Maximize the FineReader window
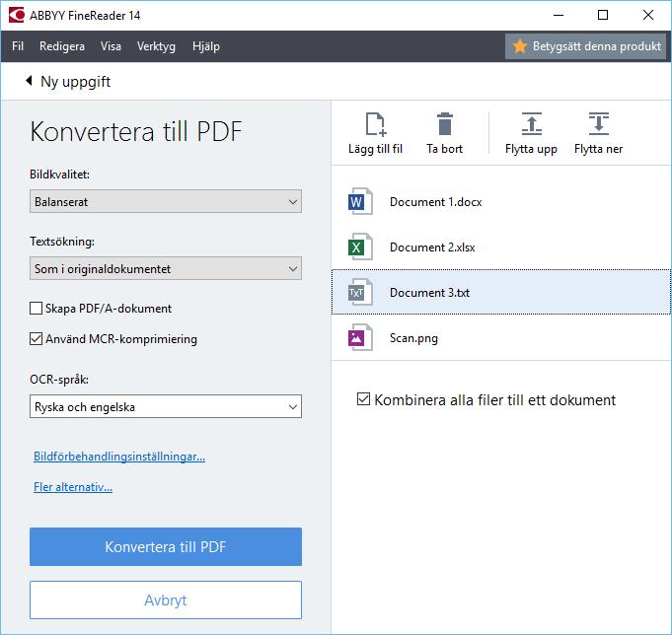Viewport: 672px width, 635px height. [603, 15]
